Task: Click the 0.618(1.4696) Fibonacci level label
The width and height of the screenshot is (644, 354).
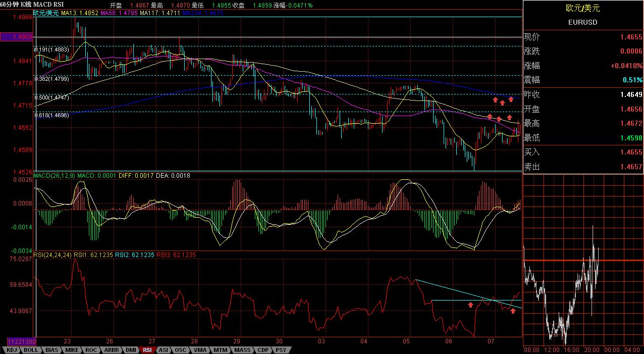Action: 51,115
